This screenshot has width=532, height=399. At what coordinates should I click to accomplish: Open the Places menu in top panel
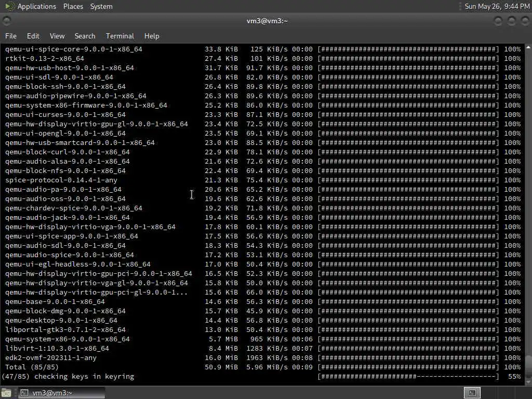coord(73,6)
